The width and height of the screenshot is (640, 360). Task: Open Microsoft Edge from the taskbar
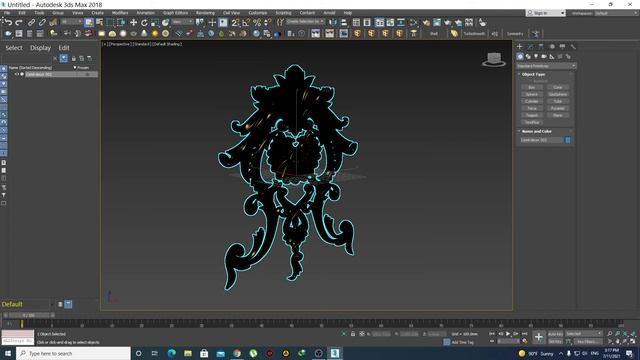click(x=171, y=353)
